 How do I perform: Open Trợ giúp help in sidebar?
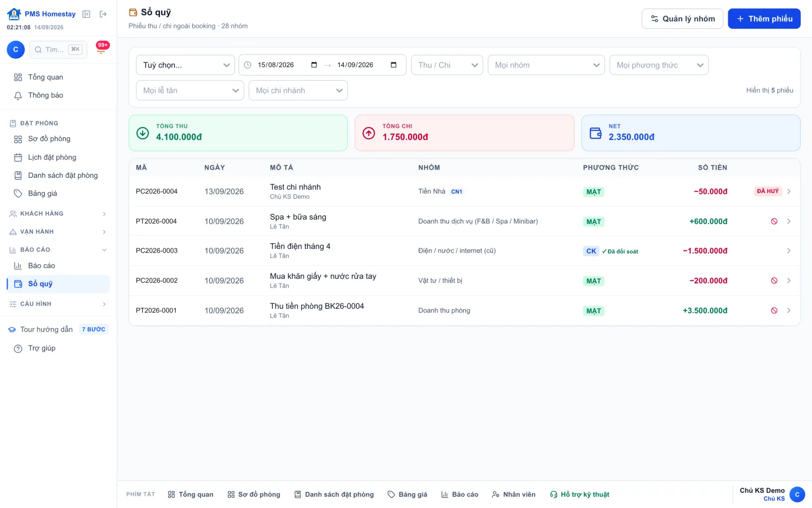pyautogui.click(x=58, y=348)
